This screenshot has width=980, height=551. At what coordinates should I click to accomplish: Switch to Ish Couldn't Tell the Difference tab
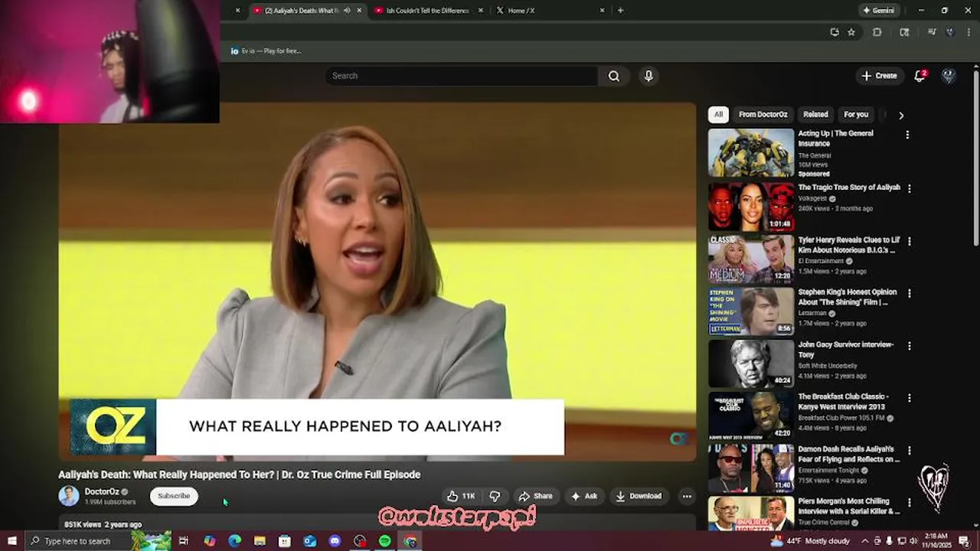[x=427, y=11]
